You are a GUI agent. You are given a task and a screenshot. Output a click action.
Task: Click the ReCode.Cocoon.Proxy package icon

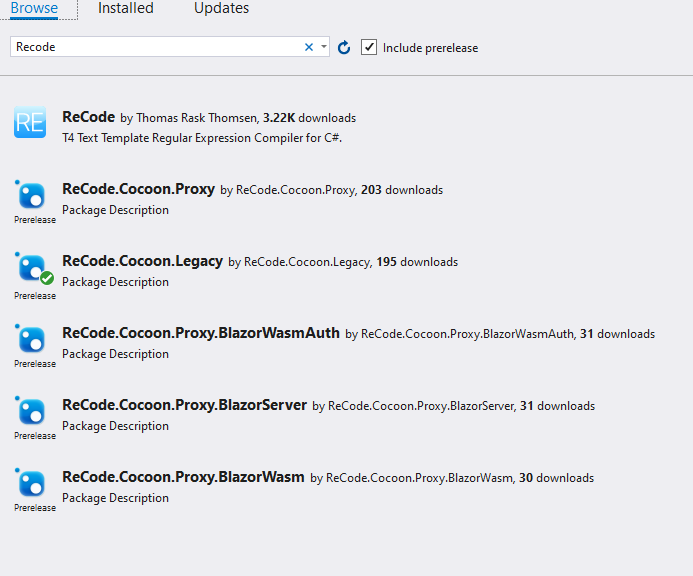pos(32,195)
